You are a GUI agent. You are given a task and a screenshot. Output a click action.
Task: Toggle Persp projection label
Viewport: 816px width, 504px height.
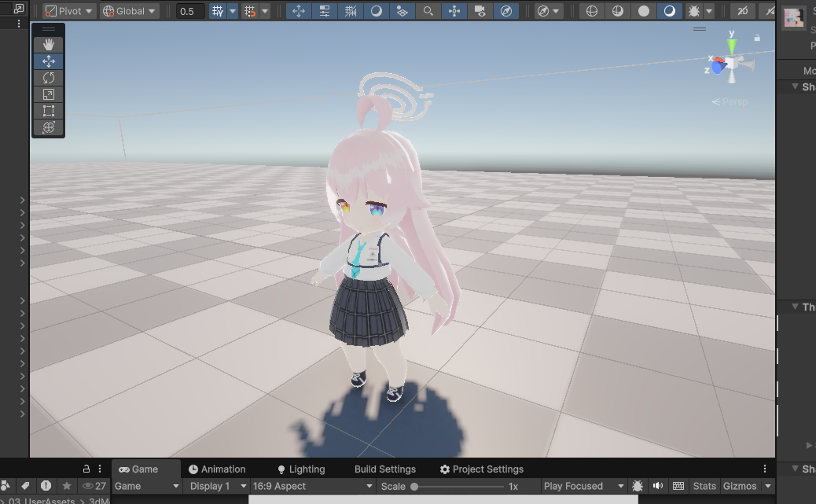(730, 101)
